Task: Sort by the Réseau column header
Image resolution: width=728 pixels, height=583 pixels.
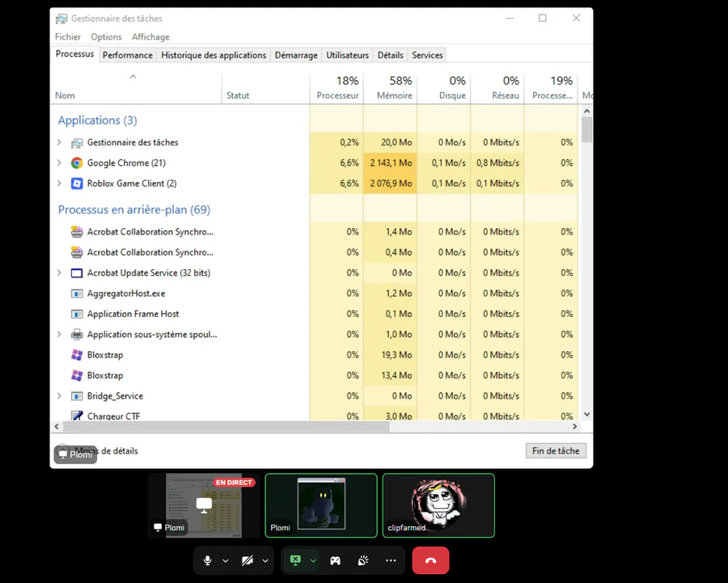Action: click(x=497, y=88)
